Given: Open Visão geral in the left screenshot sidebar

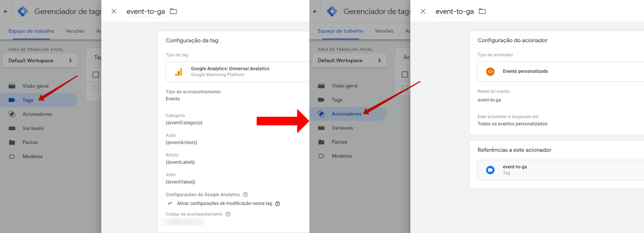Looking at the screenshot, I should [35, 86].
